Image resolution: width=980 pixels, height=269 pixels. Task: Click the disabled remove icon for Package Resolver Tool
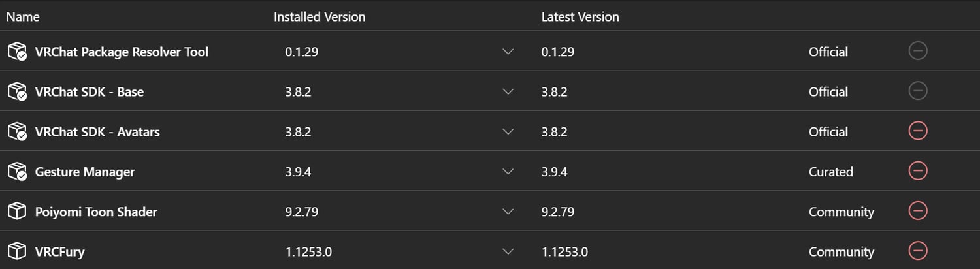click(x=918, y=51)
